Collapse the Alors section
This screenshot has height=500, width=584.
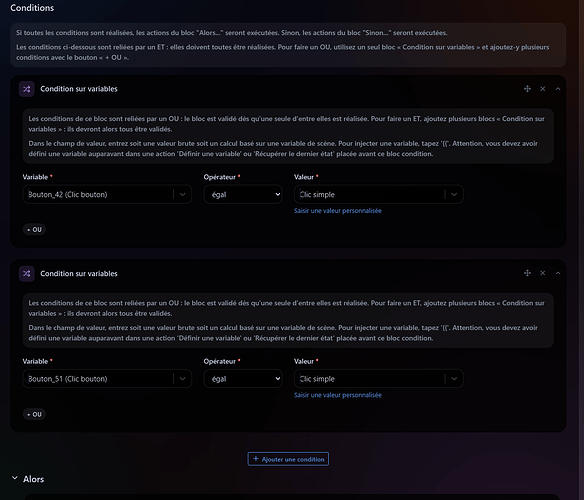pos(15,478)
